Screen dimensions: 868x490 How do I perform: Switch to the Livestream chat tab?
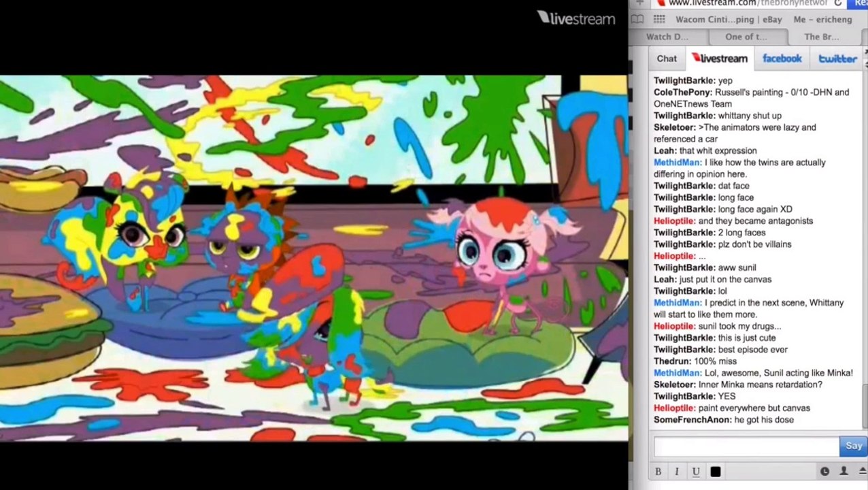(x=719, y=59)
